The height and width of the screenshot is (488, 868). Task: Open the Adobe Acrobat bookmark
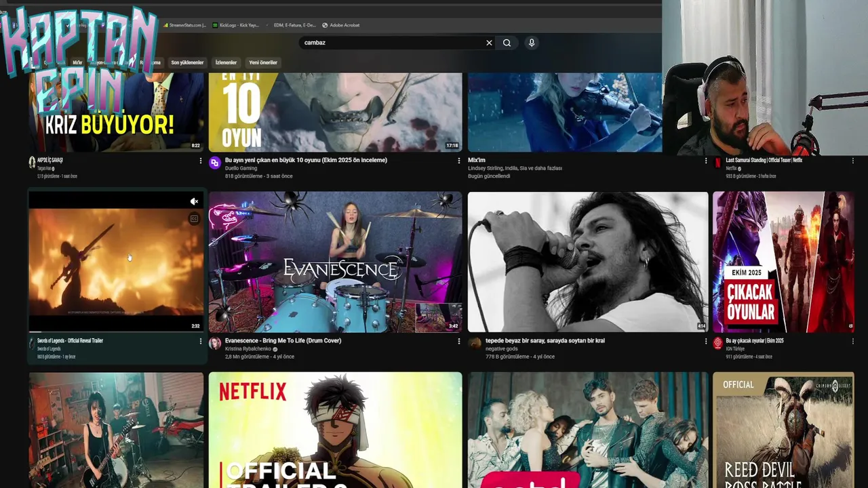(x=341, y=25)
